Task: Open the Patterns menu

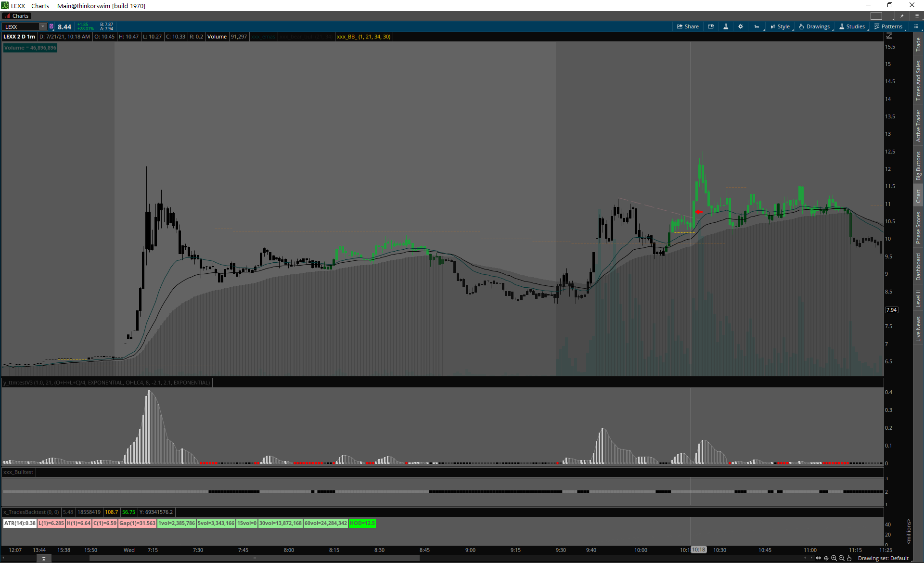Action: tap(888, 26)
